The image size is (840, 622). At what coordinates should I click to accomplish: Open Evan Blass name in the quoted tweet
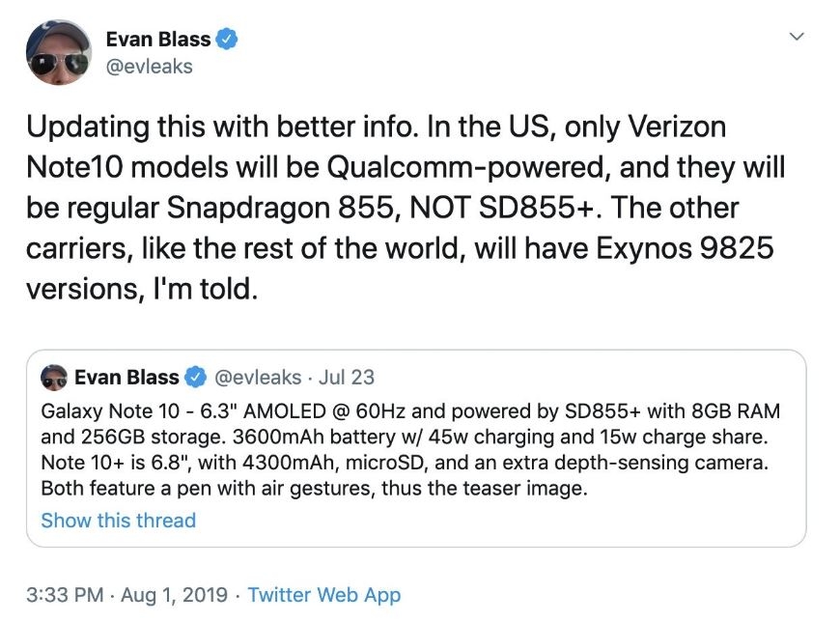126,378
